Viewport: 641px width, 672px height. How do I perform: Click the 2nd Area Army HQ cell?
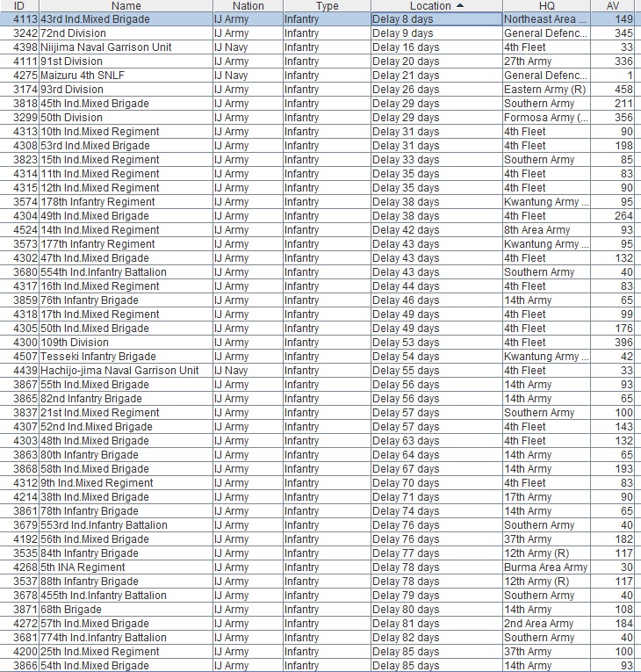tap(547, 624)
